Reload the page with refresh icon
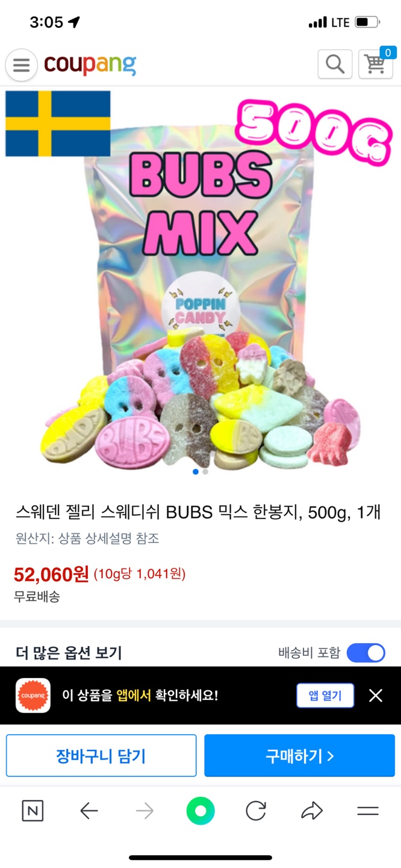 click(256, 811)
